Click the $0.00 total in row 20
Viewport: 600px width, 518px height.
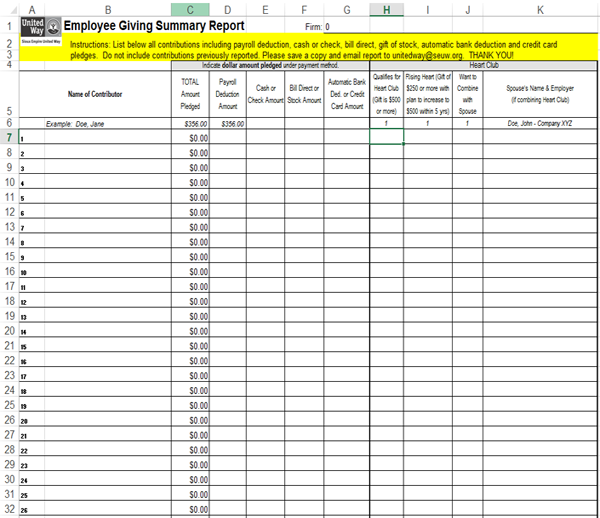(190, 331)
